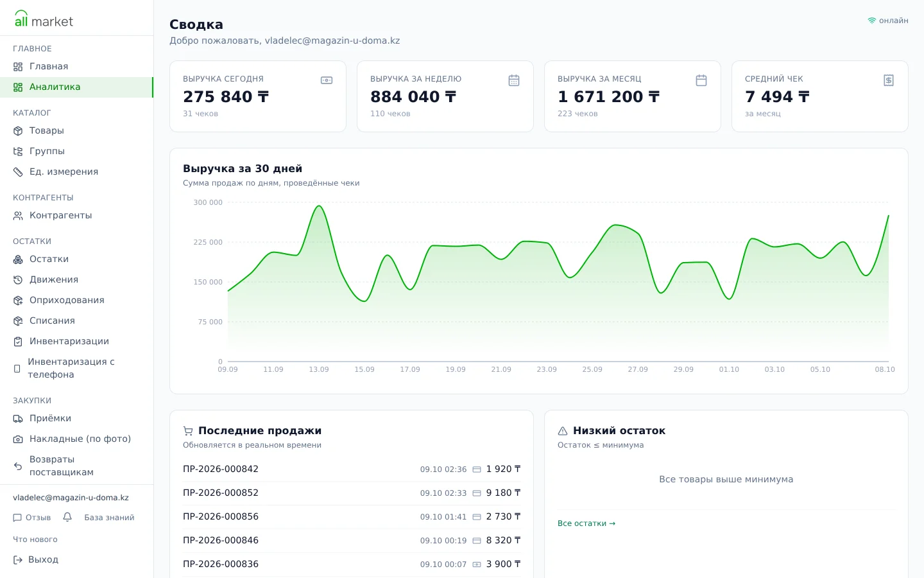Image resolution: width=924 pixels, height=578 pixels.
Task: Click the Отзыв feedback button
Action: (x=32, y=518)
